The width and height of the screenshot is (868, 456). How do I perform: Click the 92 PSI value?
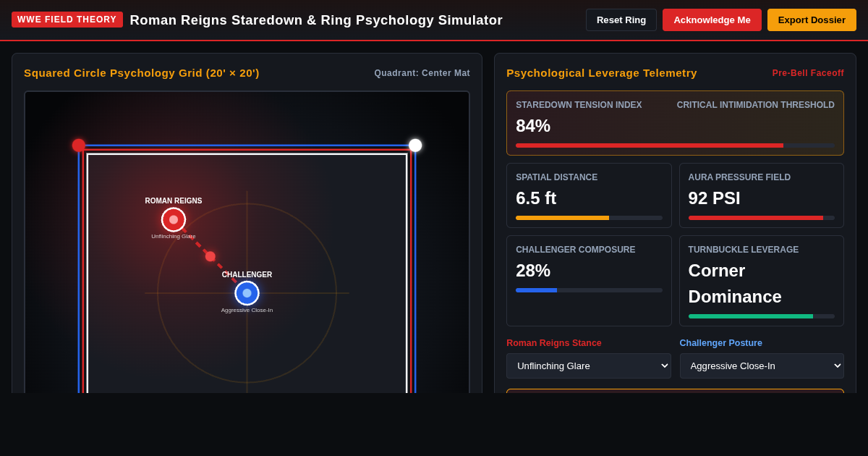715,198
